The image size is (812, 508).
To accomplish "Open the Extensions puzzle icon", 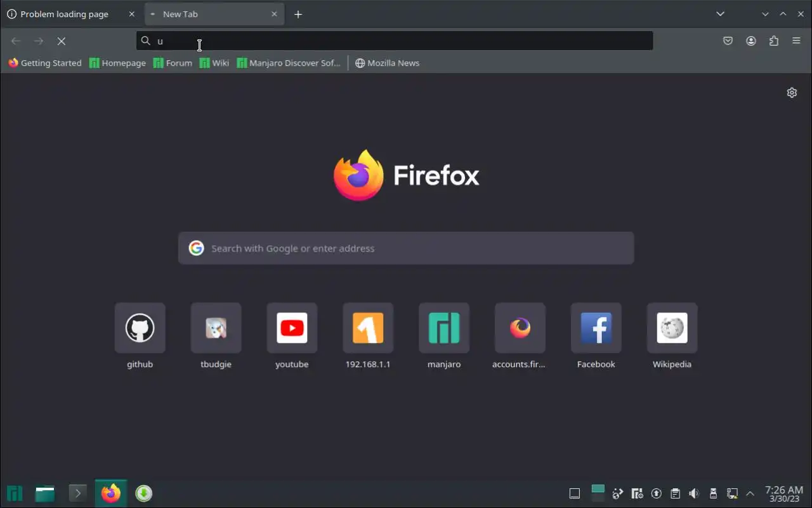I will 774,41.
